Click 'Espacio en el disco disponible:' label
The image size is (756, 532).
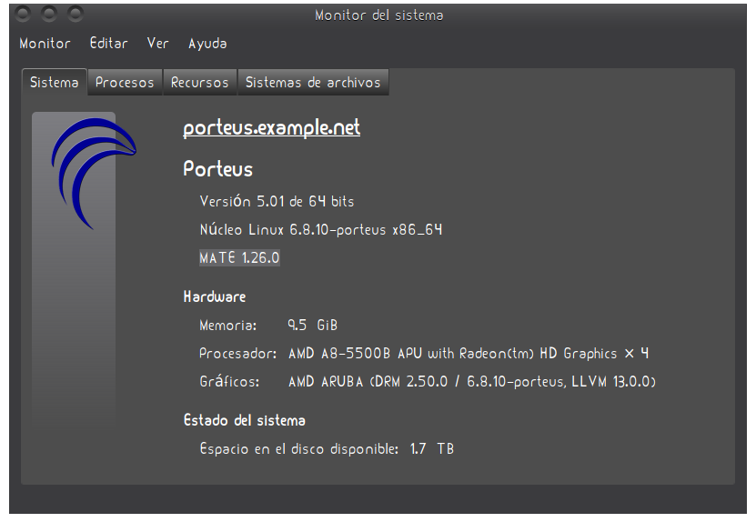pyautogui.click(x=299, y=448)
